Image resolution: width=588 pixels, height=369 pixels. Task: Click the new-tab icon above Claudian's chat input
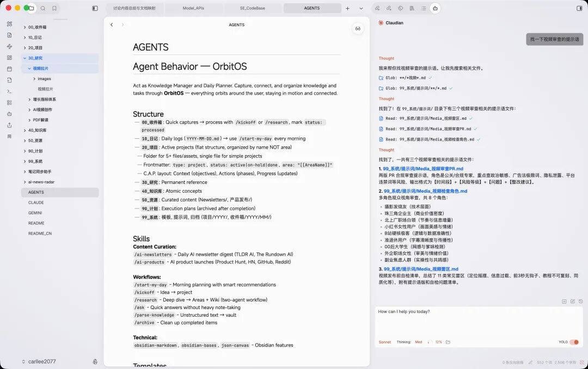pyautogui.click(x=564, y=301)
